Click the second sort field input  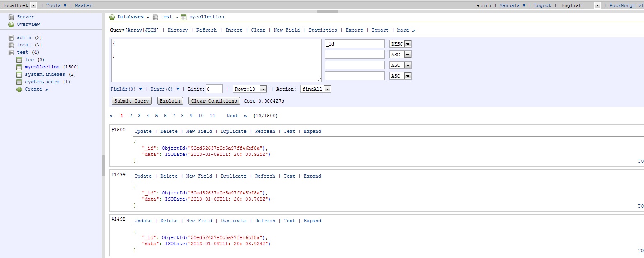point(355,55)
